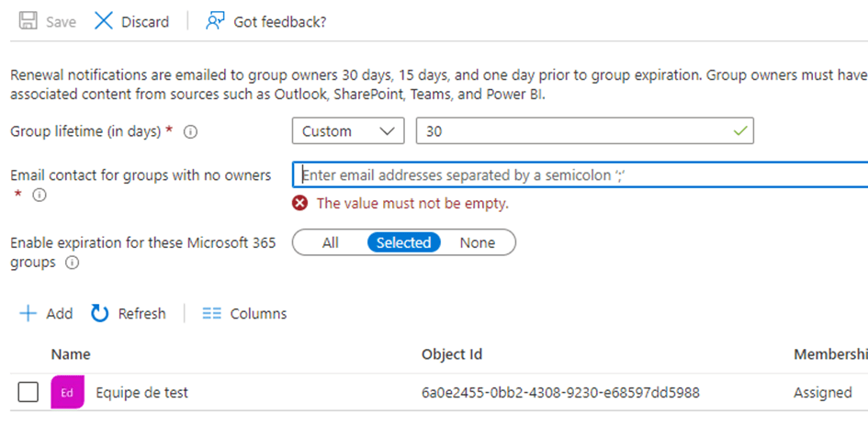Click the Columns list icon
The height and width of the screenshot is (437, 868).
tap(212, 314)
